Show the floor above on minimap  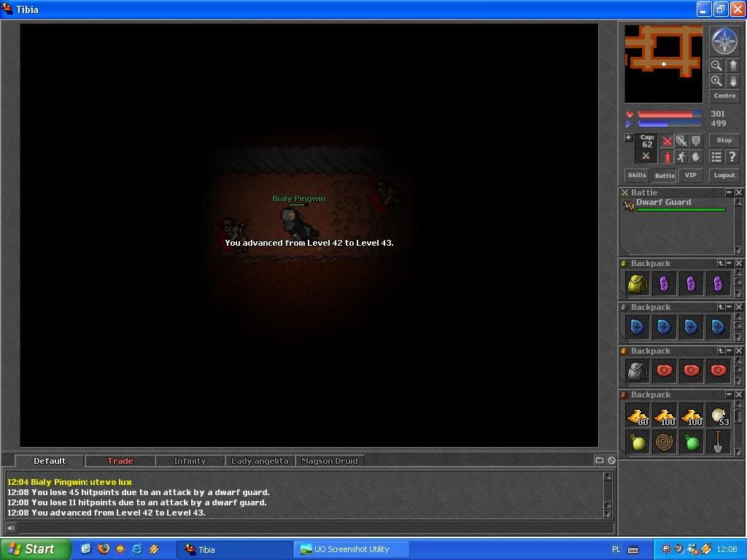click(733, 66)
